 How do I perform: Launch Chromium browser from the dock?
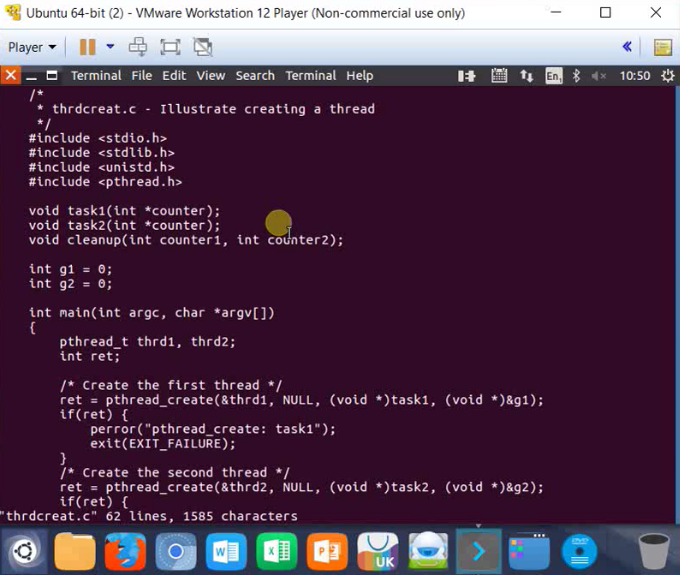click(x=176, y=551)
